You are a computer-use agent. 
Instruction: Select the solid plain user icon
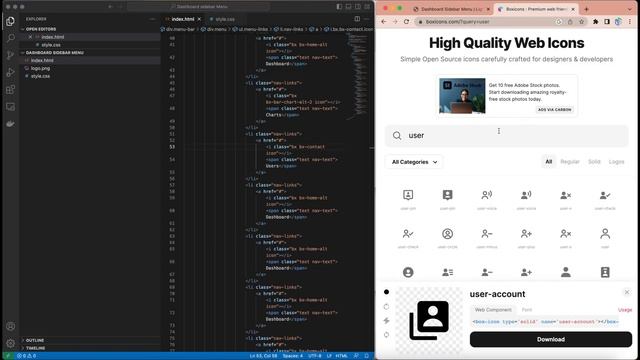click(565, 272)
